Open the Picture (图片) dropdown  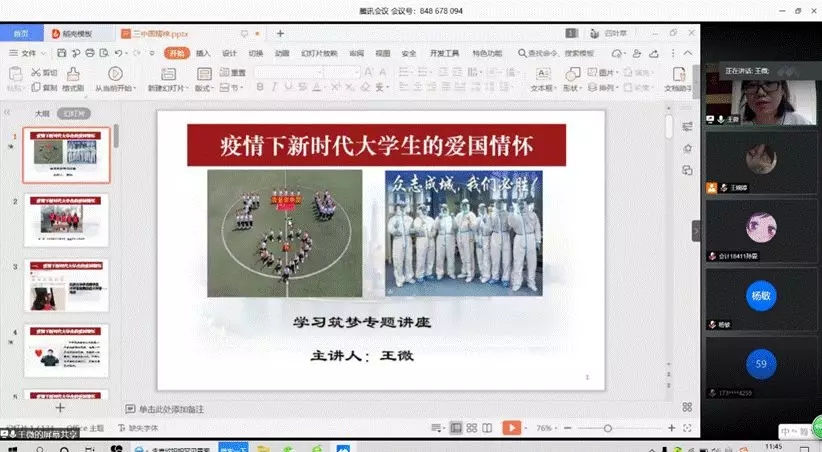point(603,72)
